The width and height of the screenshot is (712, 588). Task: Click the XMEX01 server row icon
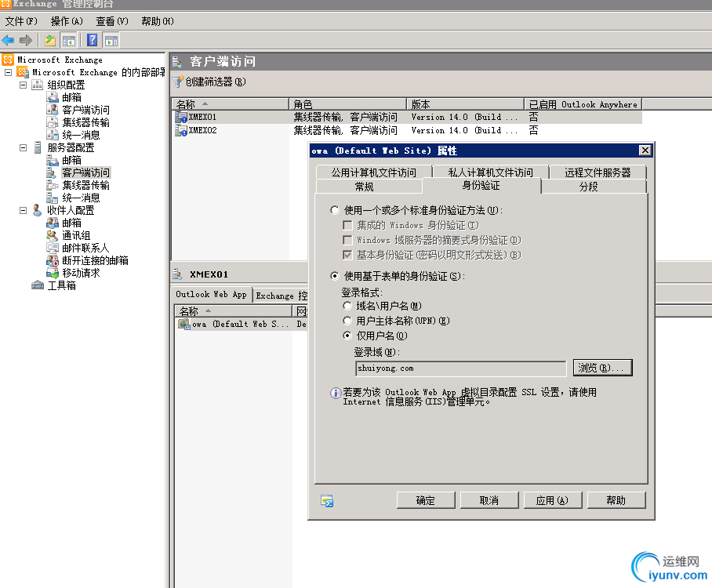click(181, 117)
